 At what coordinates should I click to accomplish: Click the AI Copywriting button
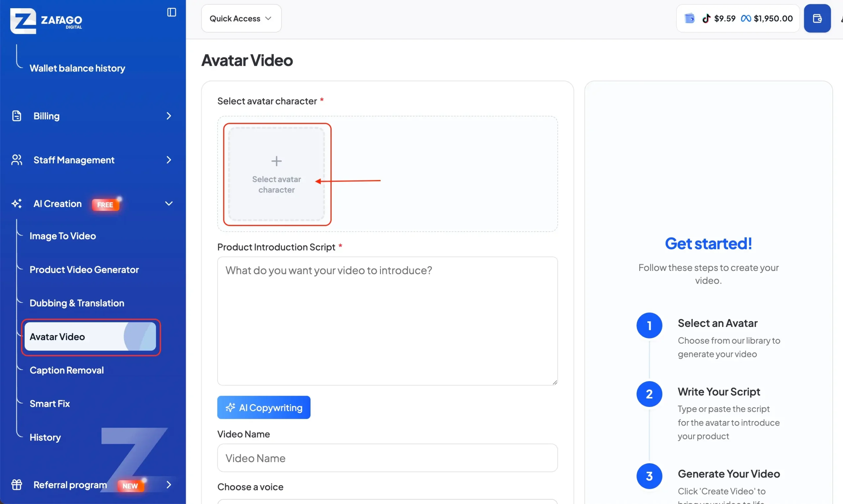coord(263,408)
